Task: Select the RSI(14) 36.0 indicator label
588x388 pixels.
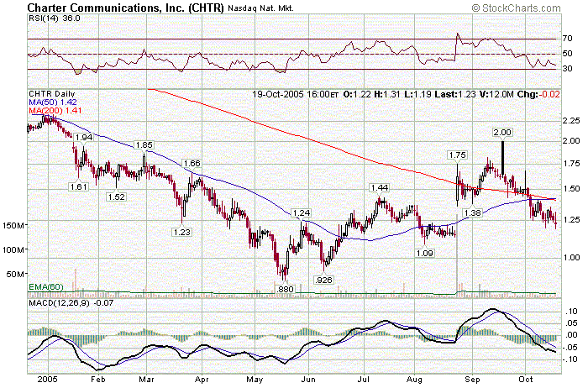Action: [x=55, y=18]
